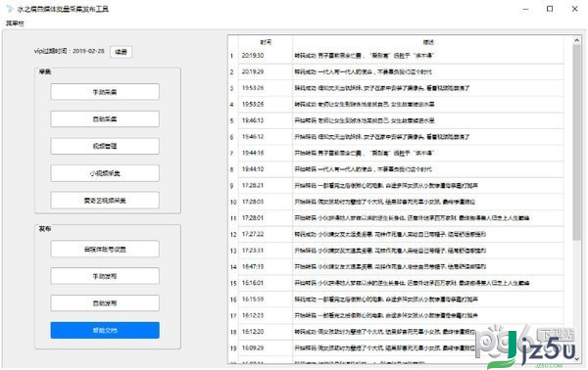Maximize the application window

coord(550,9)
